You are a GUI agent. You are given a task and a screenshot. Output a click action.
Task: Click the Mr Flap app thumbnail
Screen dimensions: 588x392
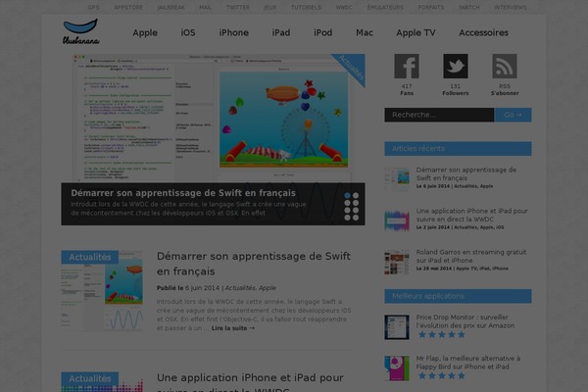[397, 368]
